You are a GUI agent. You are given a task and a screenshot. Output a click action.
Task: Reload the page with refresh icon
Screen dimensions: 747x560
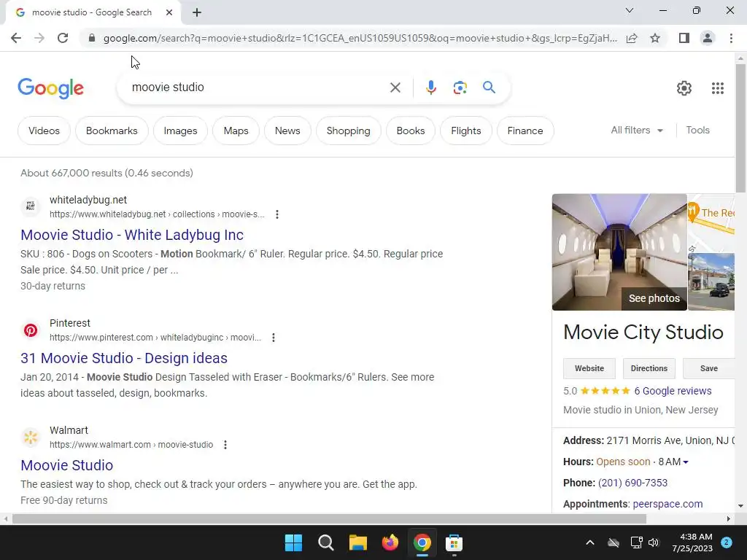(x=63, y=38)
